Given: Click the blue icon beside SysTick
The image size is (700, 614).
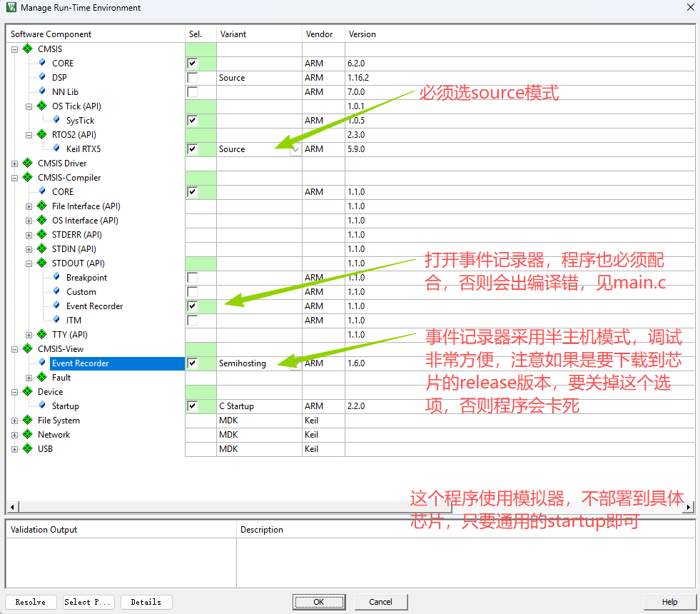Looking at the screenshot, I should click(56, 120).
